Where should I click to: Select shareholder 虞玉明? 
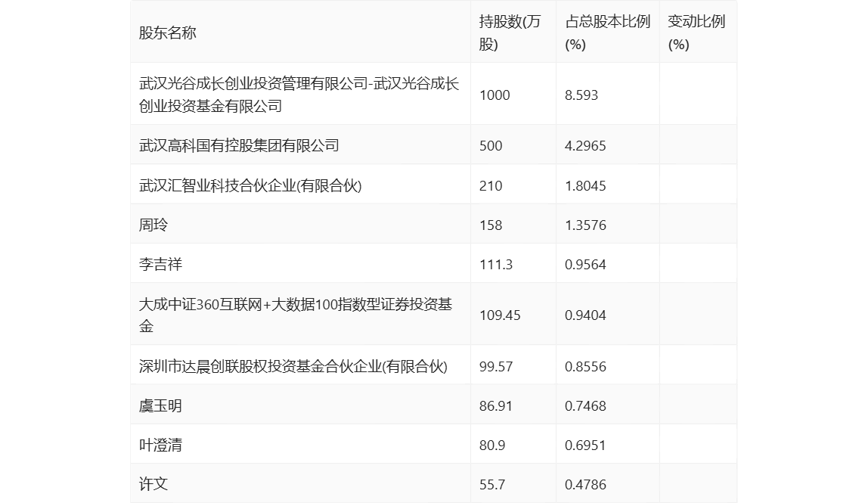160,405
